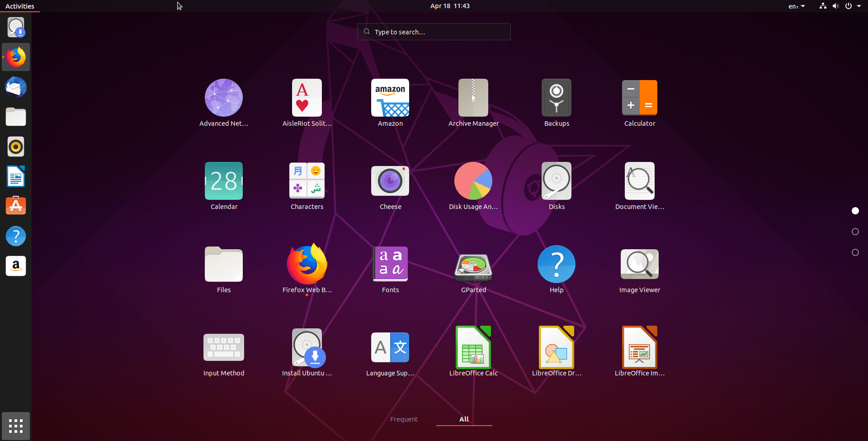The width and height of the screenshot is (868, 441).
Task: Open the clock and calendar dropdown
Action: [x=450, y=6]
